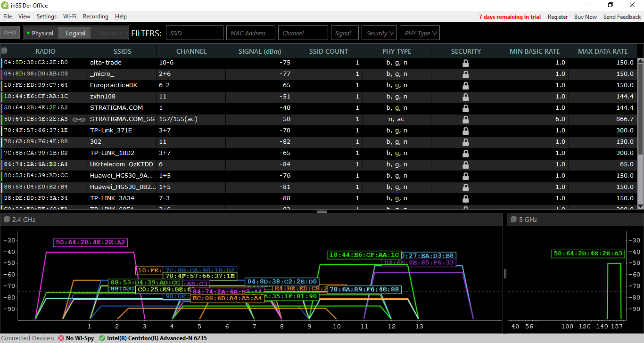644x343 pixels.
Task: Switch to the Logical view mode
Action: coord(75,33)
